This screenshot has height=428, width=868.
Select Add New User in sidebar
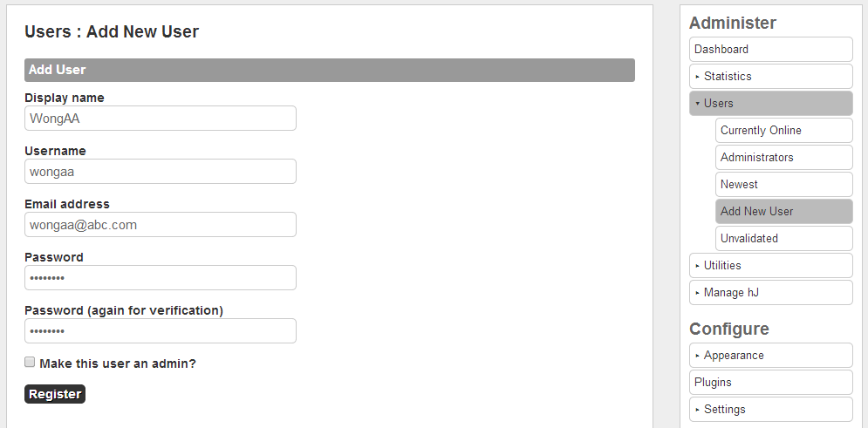click(x=783, y=212)
